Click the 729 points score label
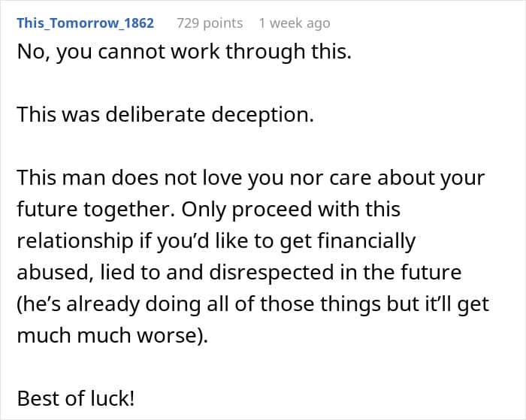 coord(210,23)
